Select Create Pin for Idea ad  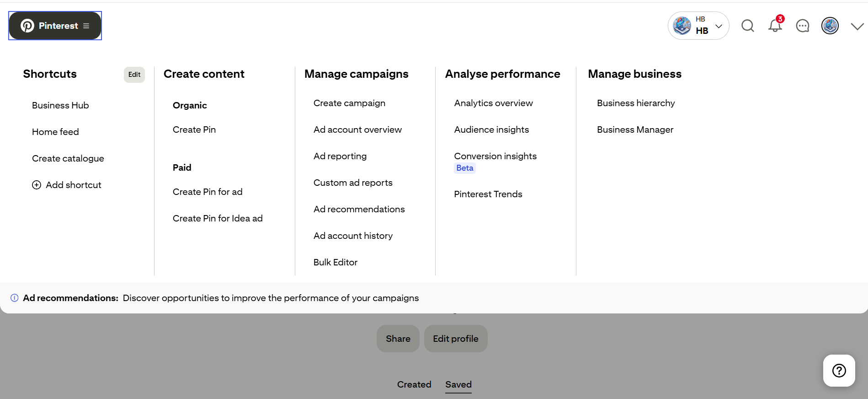(218, 218)
